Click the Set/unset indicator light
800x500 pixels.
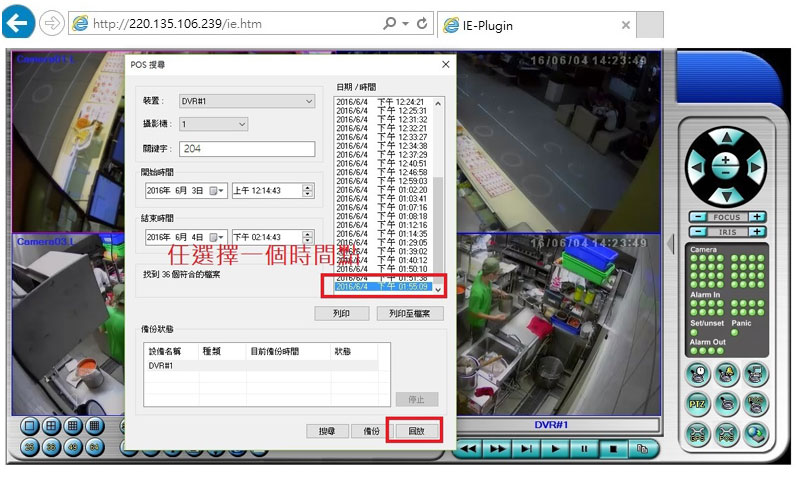[x=694, y=333]
